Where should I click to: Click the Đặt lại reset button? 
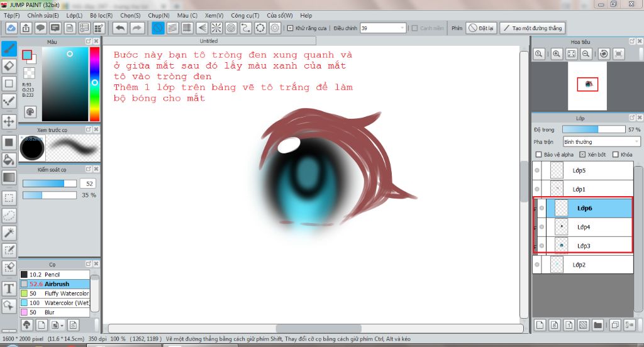(481, 28)
